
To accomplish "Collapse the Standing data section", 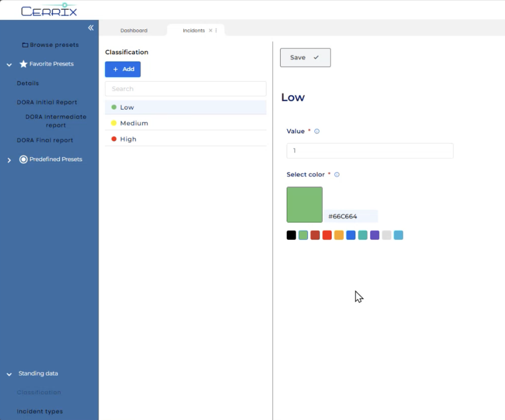I will pyautogui.click(x=9, y=374).
